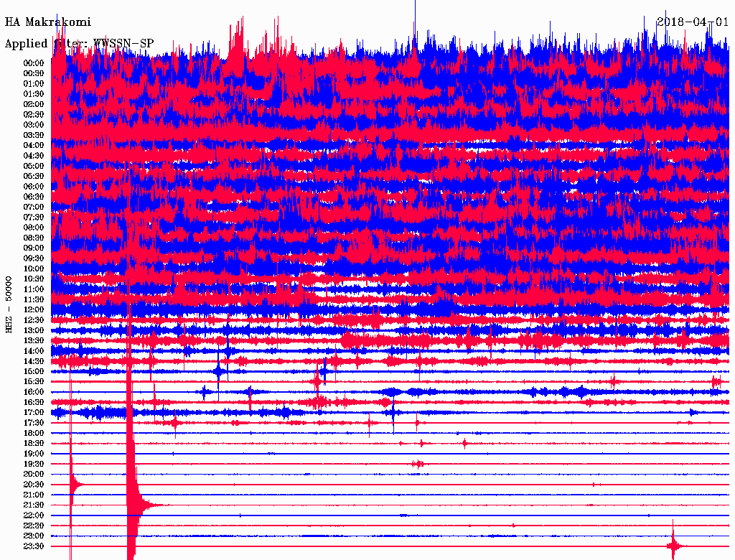Click the 10:30 time label
Viewport: 735px width, 560px height.
pyautogui.click(x=34, y=279)
